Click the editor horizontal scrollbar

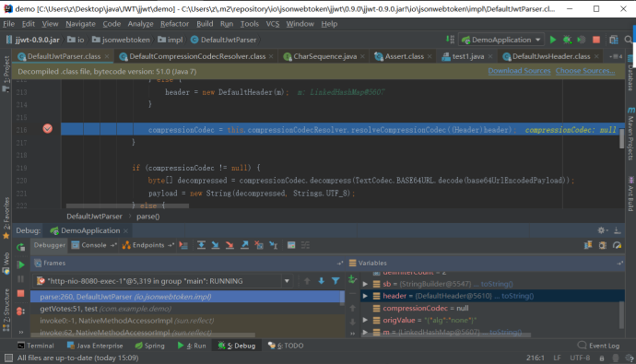tap(127, 205)
